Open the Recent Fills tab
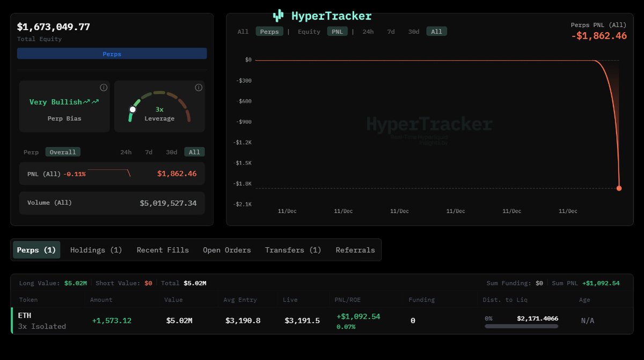The width and height of the screenshot is (644, 360). pos(163,250)
